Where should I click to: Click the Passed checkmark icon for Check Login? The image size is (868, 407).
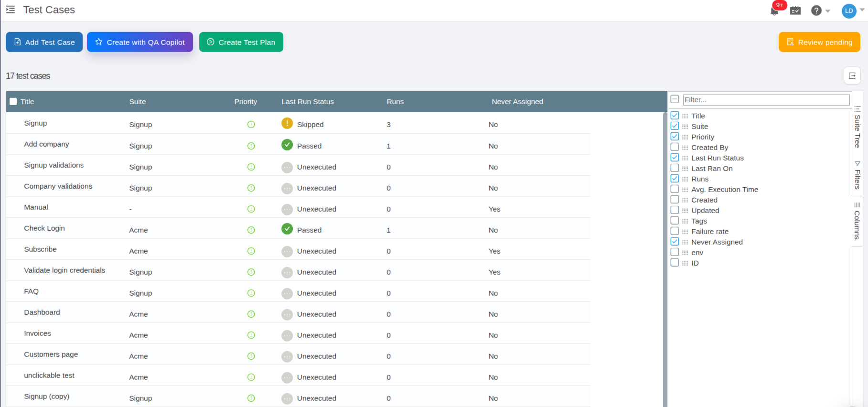click(x=287, y=229)
